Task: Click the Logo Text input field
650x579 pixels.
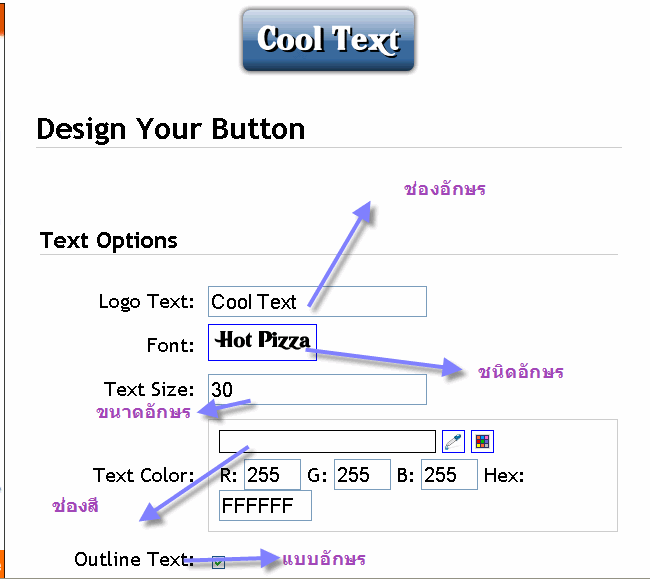Action: pyautogui.click(x=317, y=301)
